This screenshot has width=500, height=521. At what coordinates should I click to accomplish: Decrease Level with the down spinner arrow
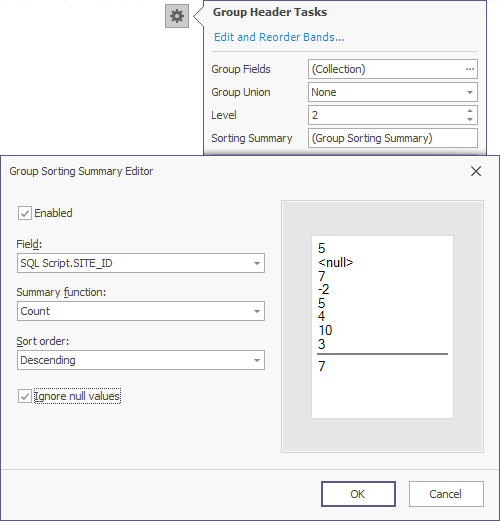470,119
